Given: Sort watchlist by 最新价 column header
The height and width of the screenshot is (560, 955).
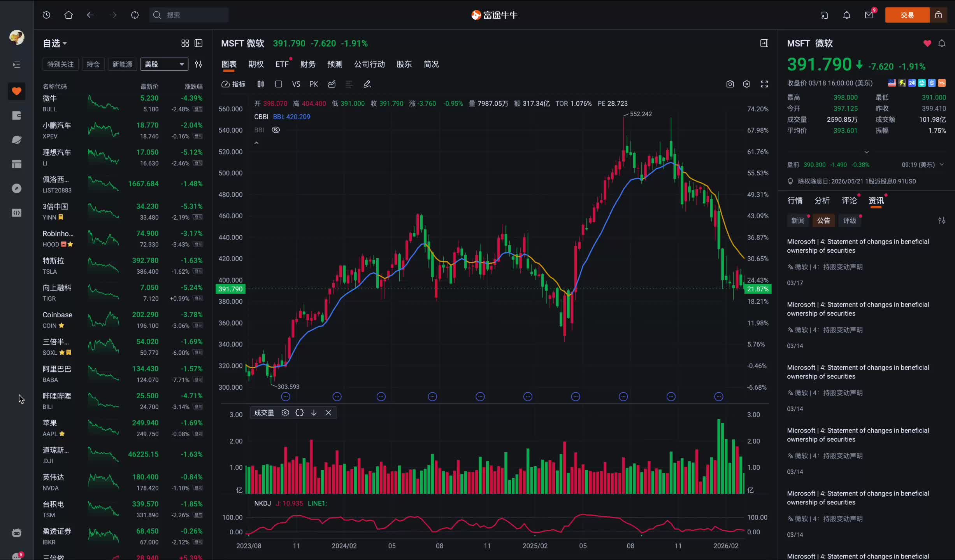Looking at the screenshot, I should click(149, 86).
